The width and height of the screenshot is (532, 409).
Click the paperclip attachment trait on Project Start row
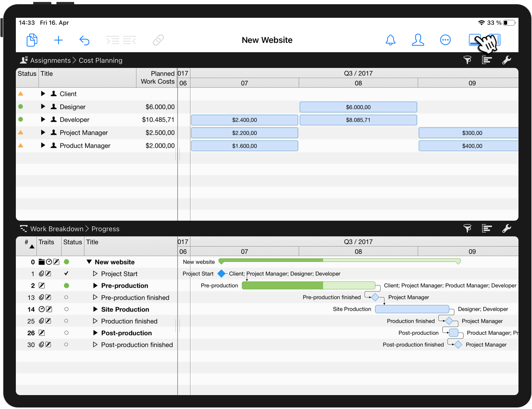point(42,274)
